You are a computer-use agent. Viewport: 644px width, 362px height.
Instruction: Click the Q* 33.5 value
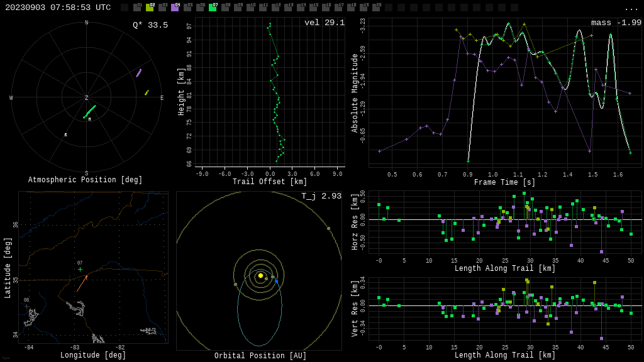[150, 25]
